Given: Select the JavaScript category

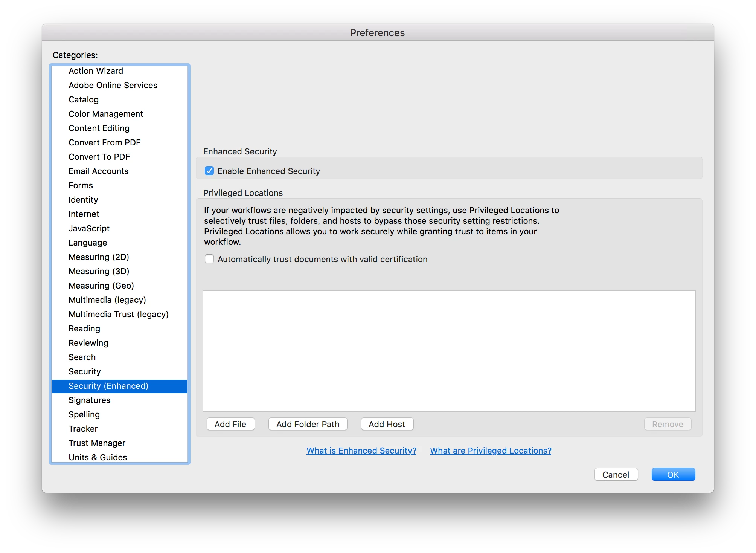Looking at the screenshot, I should click(x=89, y=228).
